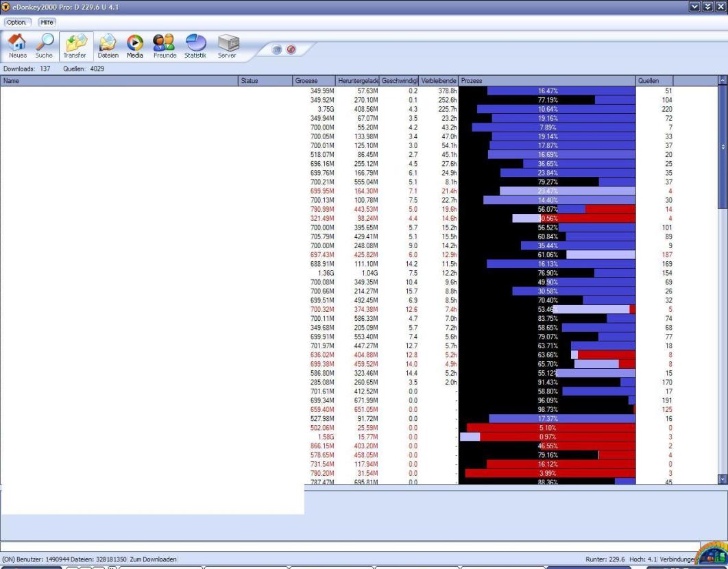Open the Statistik pie chart view
Viewport: 728px width, 569px height.
[195, 47]
